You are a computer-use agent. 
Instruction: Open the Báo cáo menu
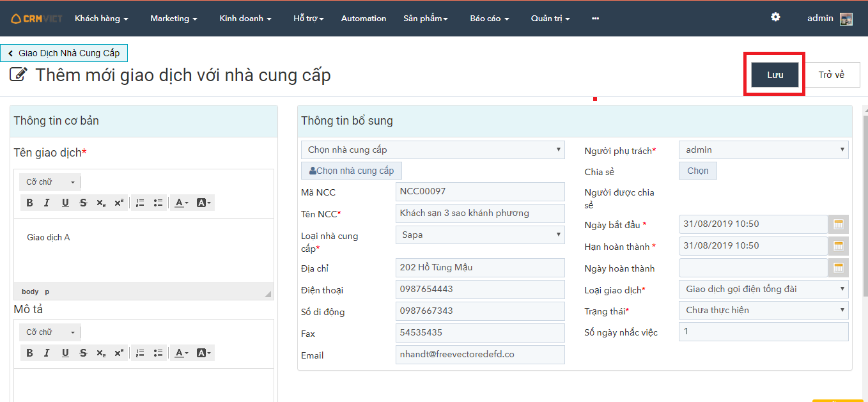490,19
